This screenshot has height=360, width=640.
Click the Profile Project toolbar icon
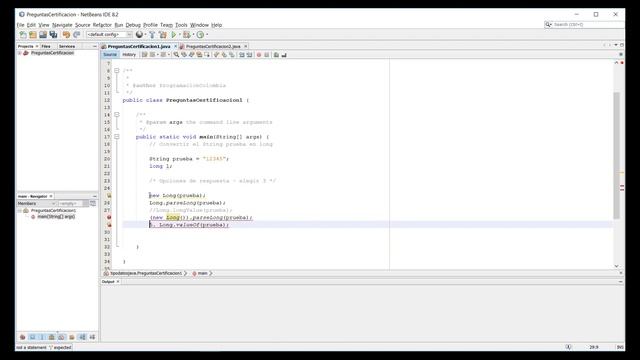[200, 35]
